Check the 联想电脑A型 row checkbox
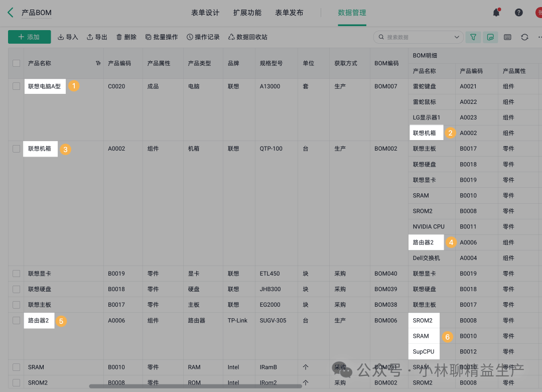 [16, 86]
